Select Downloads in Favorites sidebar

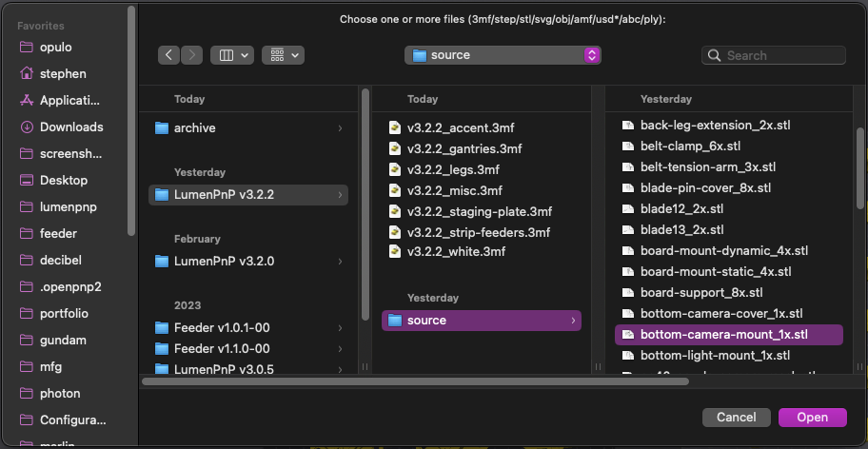tap(70, 127)
